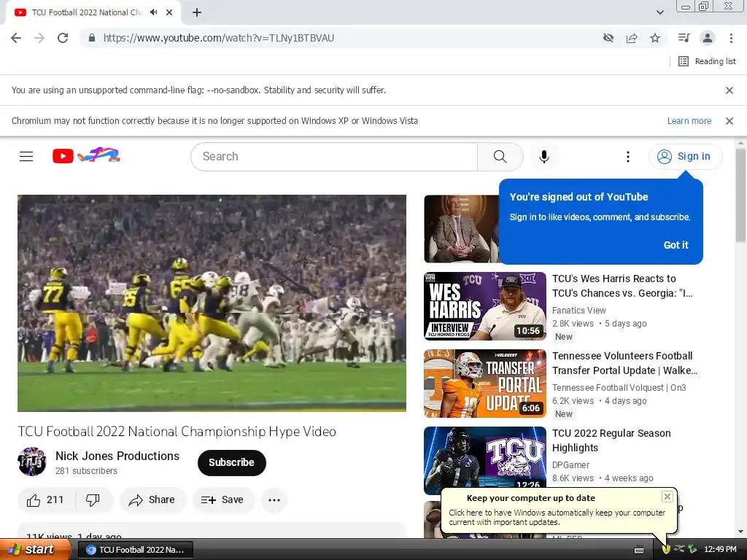
Task: Open Tennessee Volunteers Football Transfer Portal title
Action: (624, 363)
